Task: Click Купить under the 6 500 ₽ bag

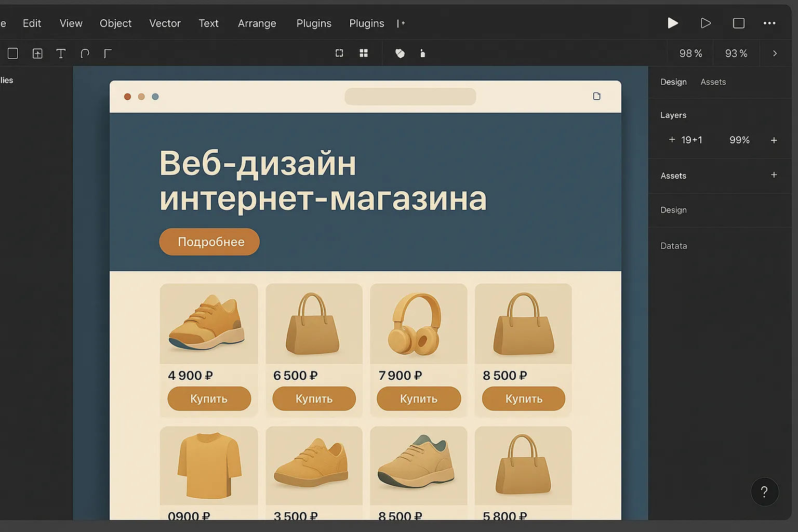Action: (314, 398)
